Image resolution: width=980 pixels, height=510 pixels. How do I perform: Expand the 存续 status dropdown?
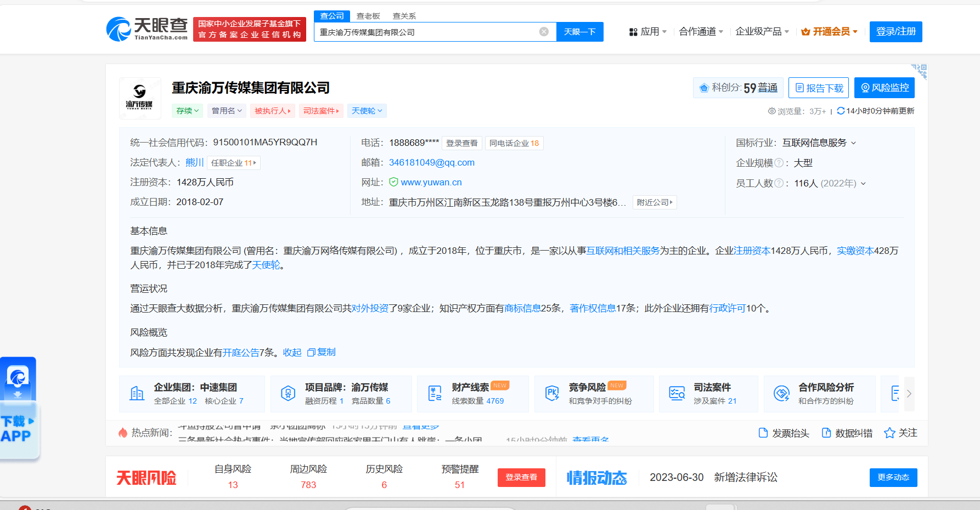(x=188, y=111)
